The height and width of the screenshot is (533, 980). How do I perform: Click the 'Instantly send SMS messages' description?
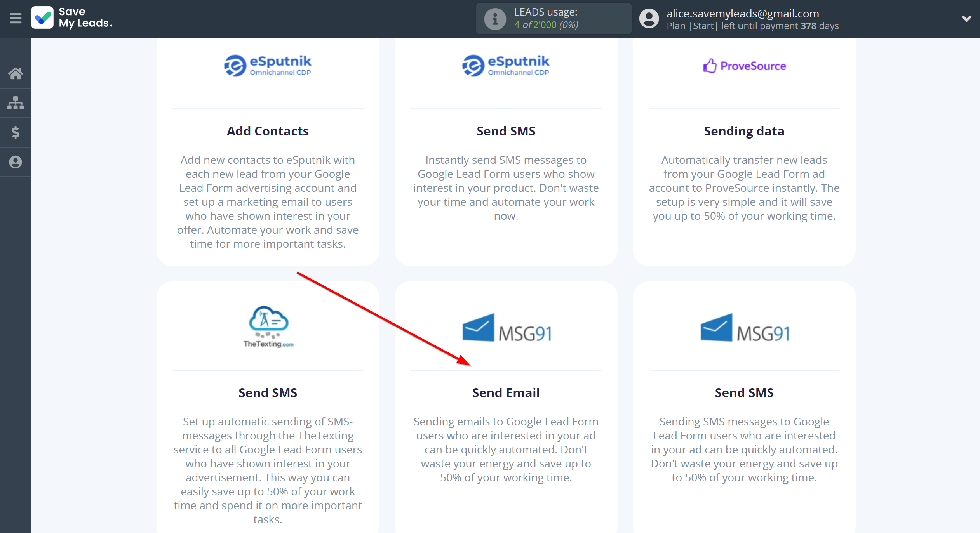[506, 188]
